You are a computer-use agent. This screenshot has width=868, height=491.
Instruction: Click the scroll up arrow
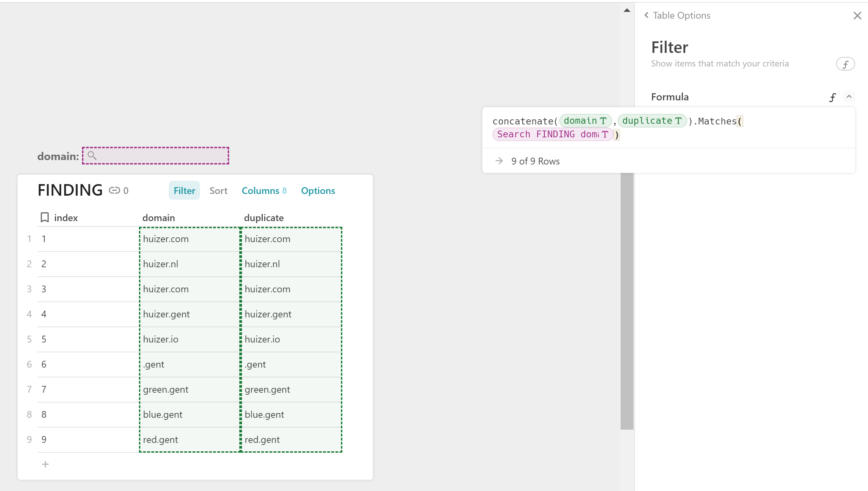click(627, 11)
